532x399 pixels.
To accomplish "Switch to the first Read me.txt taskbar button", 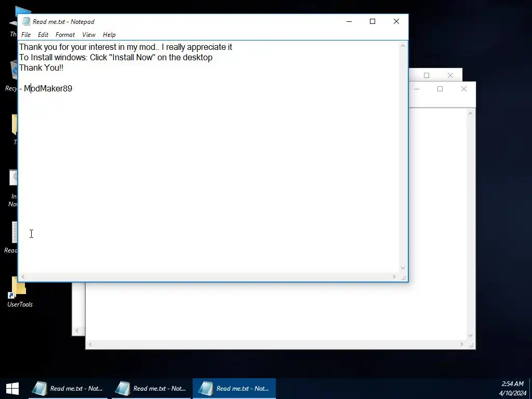I will 68,389.
